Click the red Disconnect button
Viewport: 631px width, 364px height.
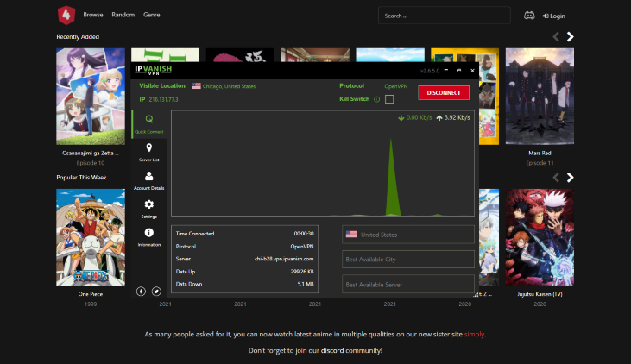tap(444, 92)
